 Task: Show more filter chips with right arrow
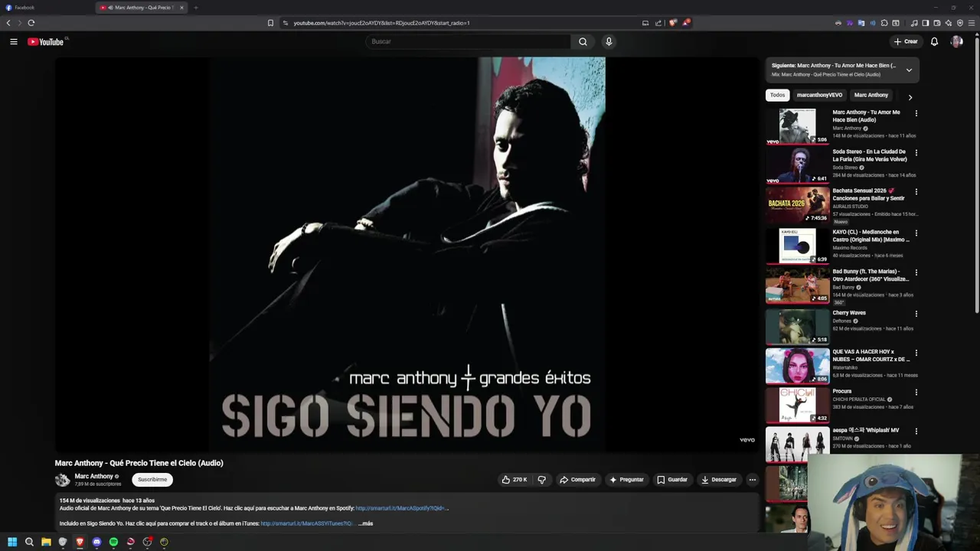[910, 97]
